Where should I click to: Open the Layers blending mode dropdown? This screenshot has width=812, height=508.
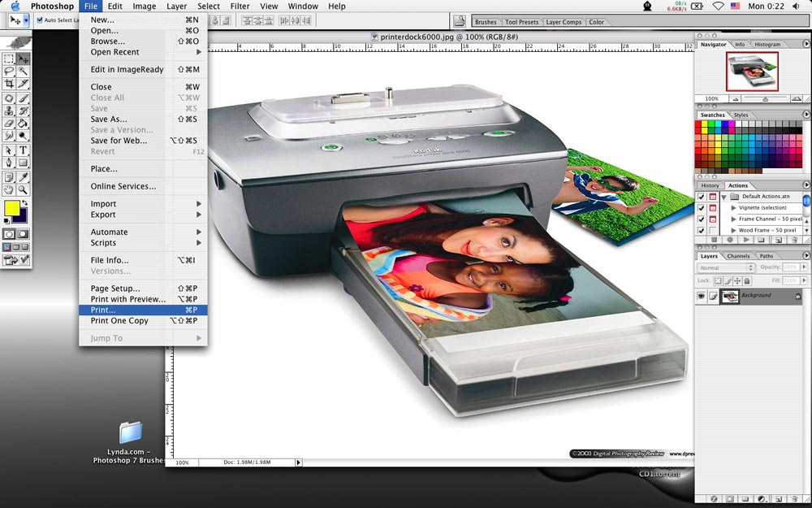click(x=725, y=268)
